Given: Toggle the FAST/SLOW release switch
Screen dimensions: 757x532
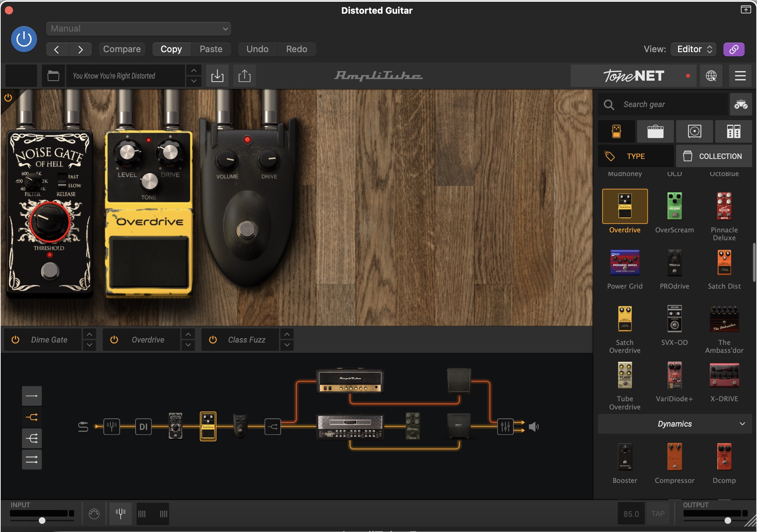Looking at the screenshot, I should click(x=62, y=181).
